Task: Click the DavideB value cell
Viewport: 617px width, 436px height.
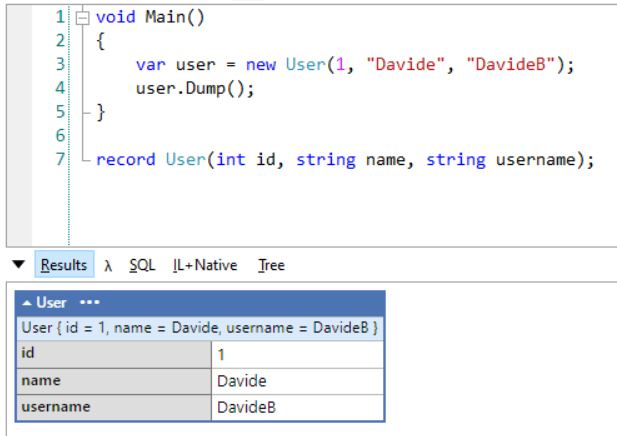Action: pyautogui.click(x=297, y=407)
